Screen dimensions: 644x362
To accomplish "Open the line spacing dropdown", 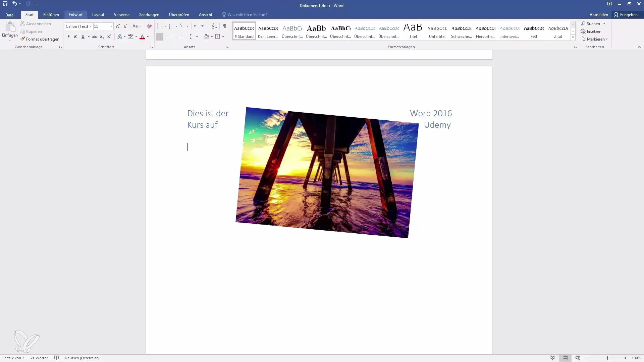I will coord(194,37).
